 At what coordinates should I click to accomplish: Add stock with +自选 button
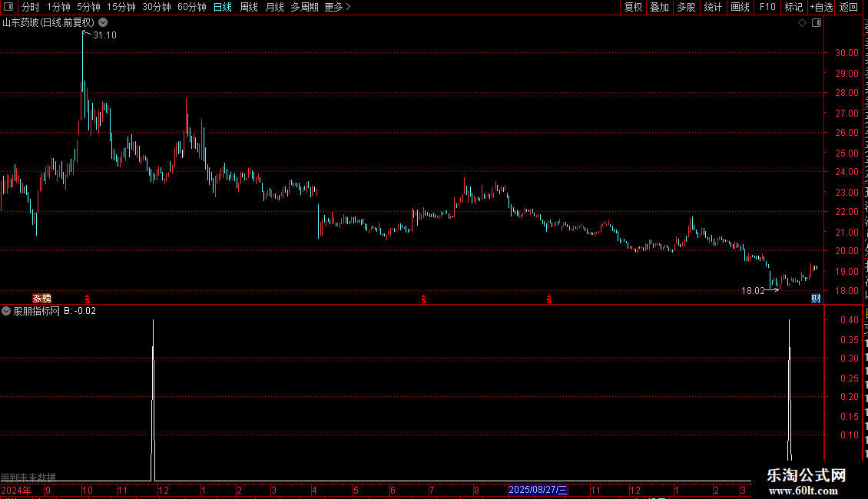pyautogui.click(x=821, y=7)
